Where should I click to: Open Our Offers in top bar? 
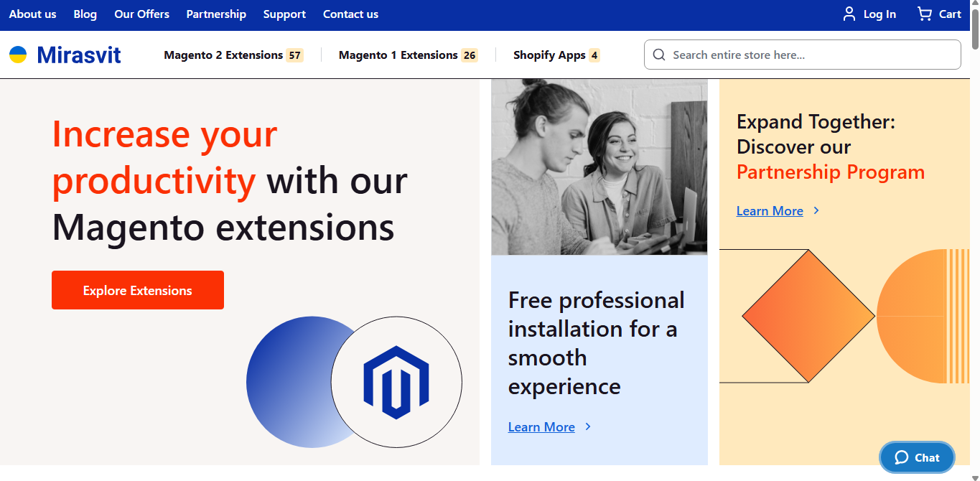[x=141, y=14]
